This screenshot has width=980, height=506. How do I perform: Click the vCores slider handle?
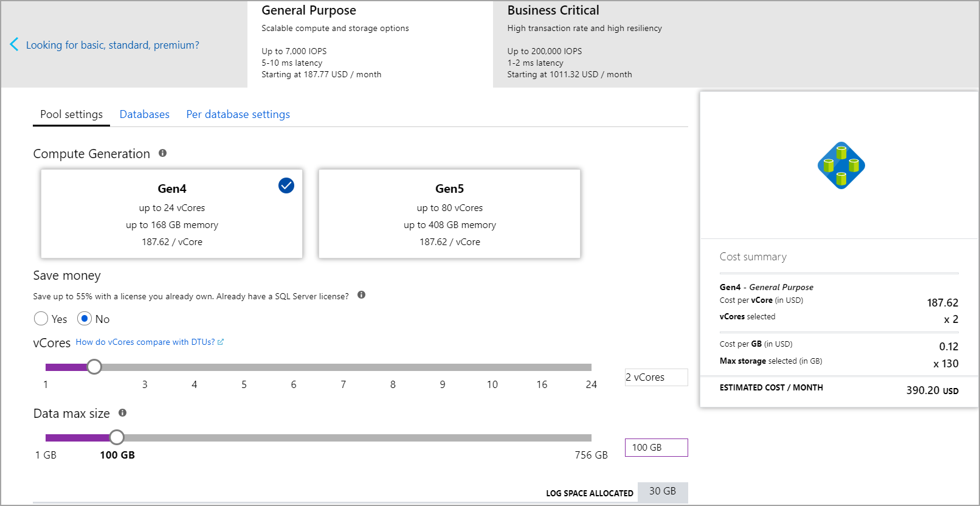pyautogui.click(x=94, y=367)
